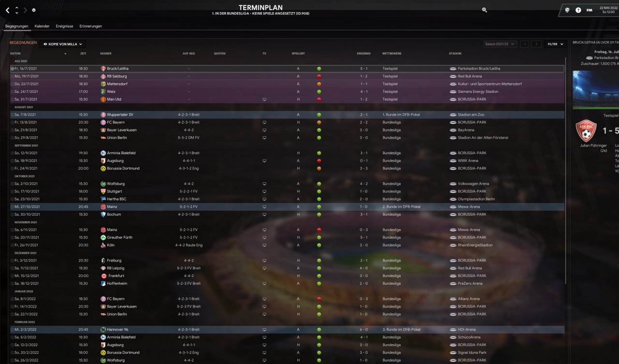619x364 pixels.
Task: Click the RB Salzburg club crest
Action: click(103, 76)
